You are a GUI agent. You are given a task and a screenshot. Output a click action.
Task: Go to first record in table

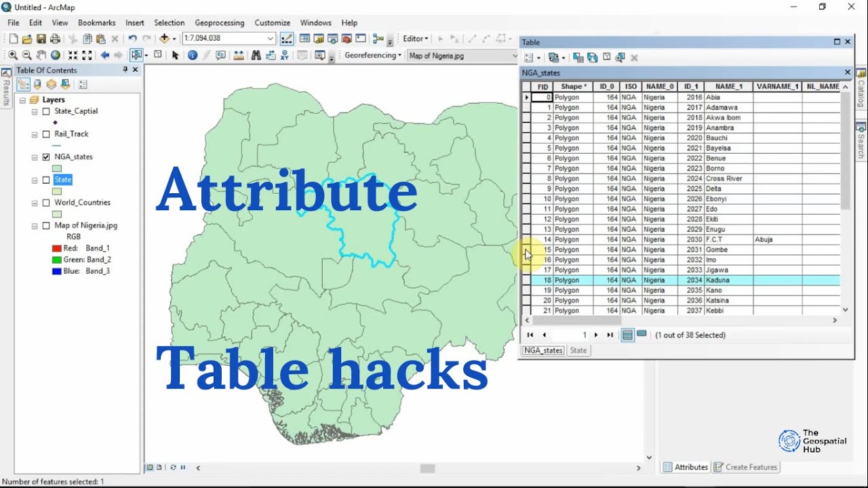coord(530,335)
